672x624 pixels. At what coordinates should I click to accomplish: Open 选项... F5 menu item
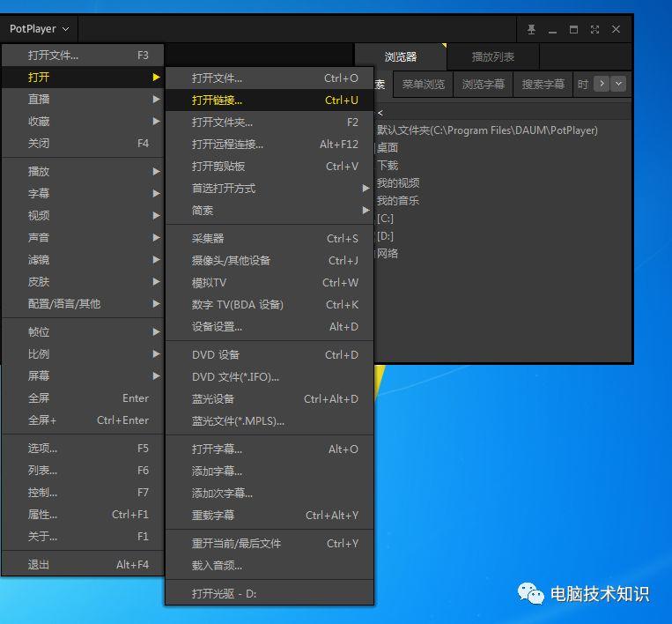click(83, 448)
